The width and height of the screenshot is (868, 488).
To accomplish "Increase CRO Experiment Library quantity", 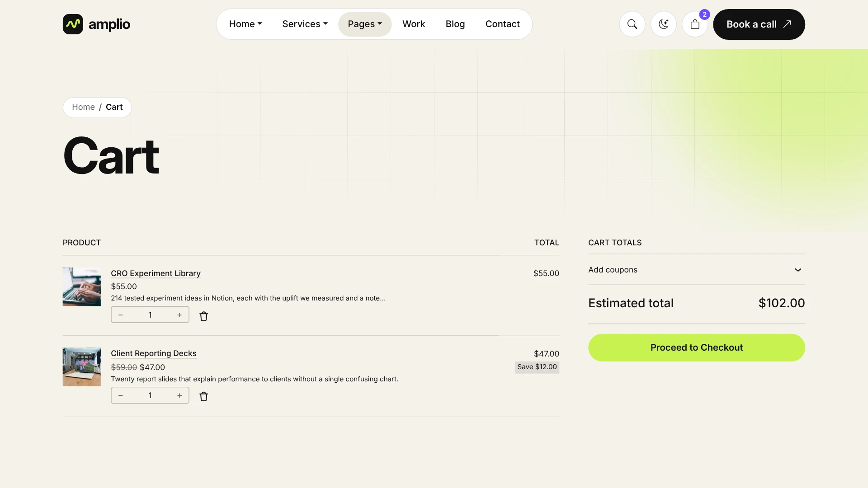I will [x=179, y=315].
